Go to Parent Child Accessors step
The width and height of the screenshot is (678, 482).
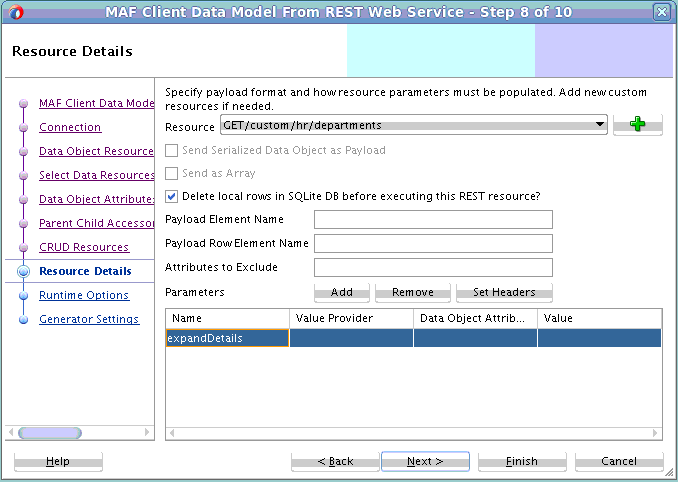click(96, 223)
